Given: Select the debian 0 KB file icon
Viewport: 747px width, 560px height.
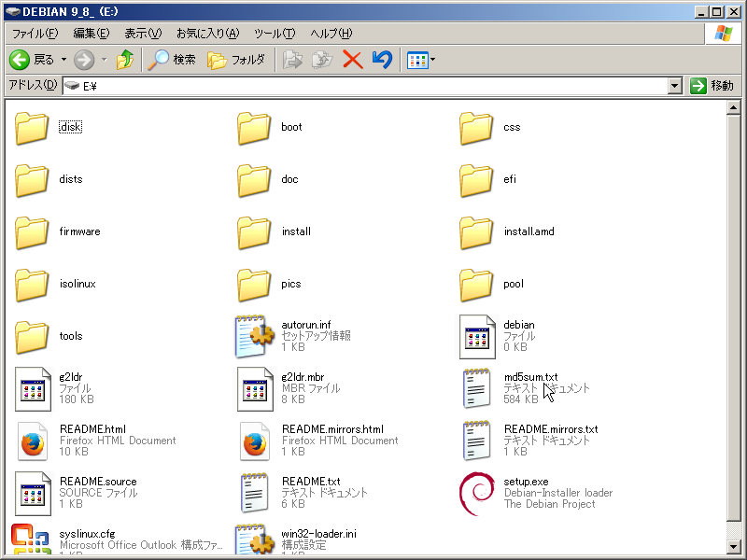Looking at the screenshot, I should tap(477, 337).
